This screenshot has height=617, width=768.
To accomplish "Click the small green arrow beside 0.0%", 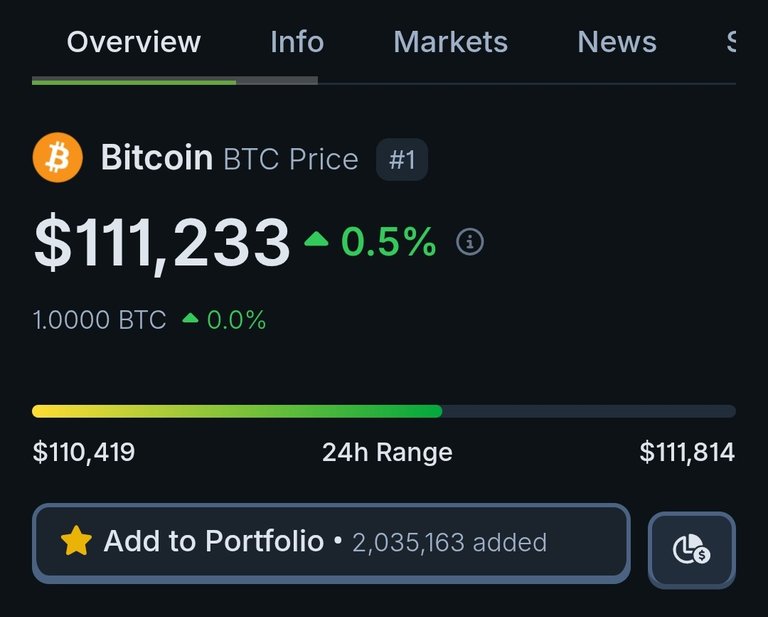I will click(190, 319).
